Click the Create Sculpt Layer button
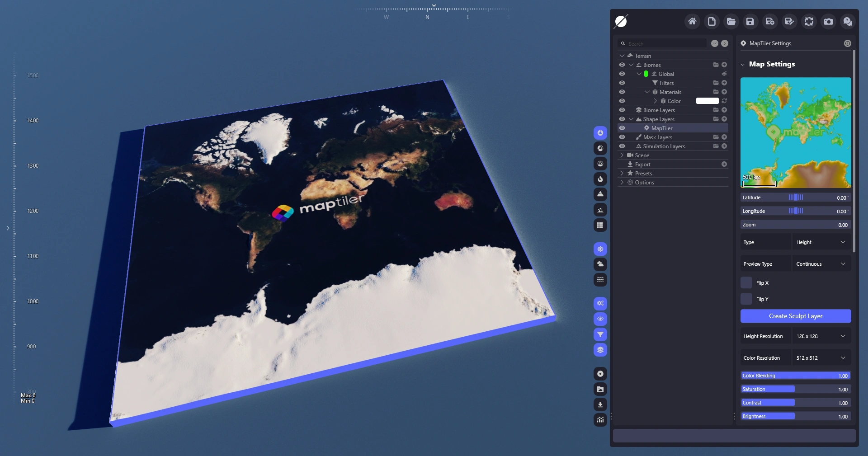The image size is (868, 456). tap(796, 316)
